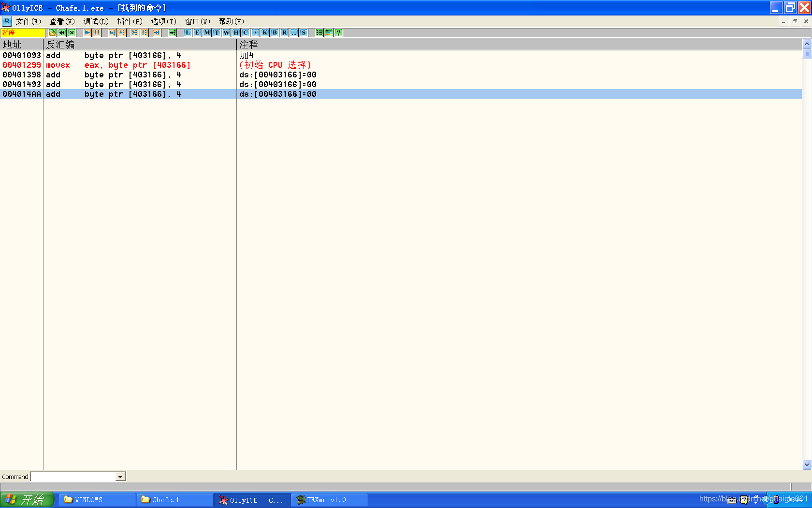Sort by the 反汇编 column header
Image resolution: width=812 pixels, height=508 pixels.
point(140,45)
